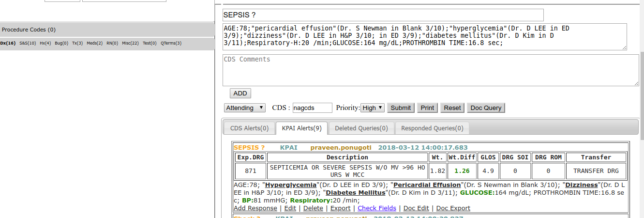Click the Add Response link
Screen dimensions: 644x218
(x=255, y=208)
